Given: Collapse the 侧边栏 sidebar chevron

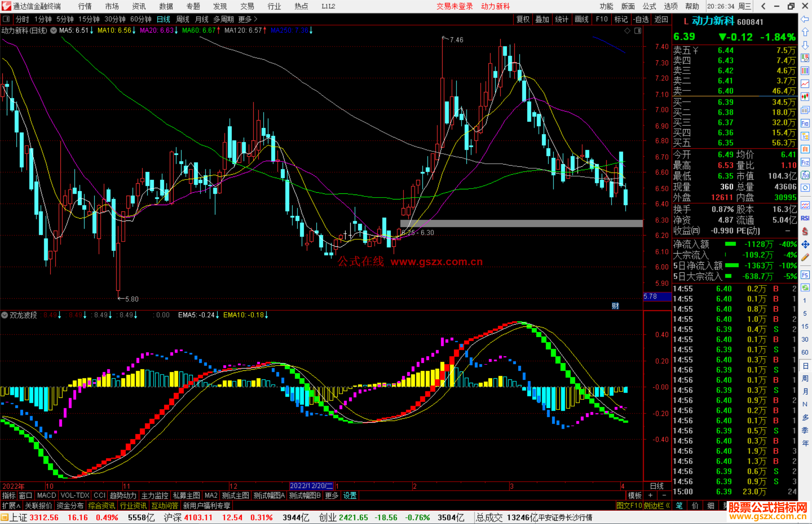Looking at the screenshot, I should point(667,506).
